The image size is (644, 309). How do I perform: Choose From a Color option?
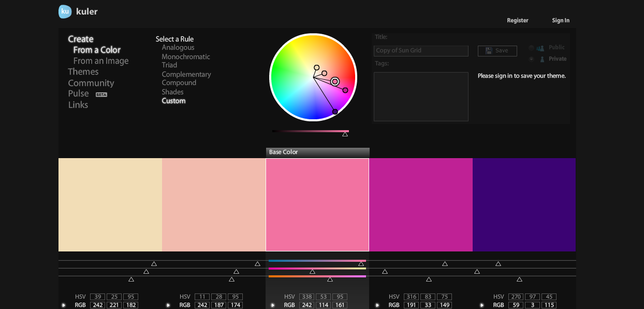pyautogui.click(x=97, y=50)
